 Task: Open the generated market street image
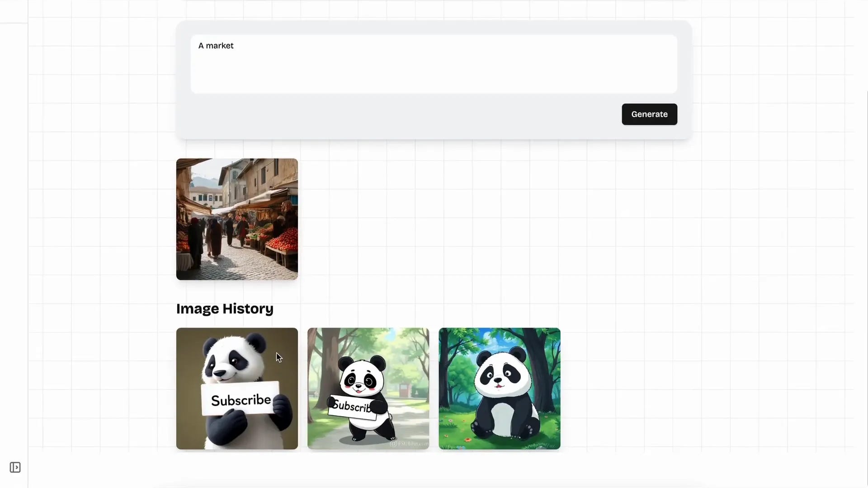(x=236, y=219)
